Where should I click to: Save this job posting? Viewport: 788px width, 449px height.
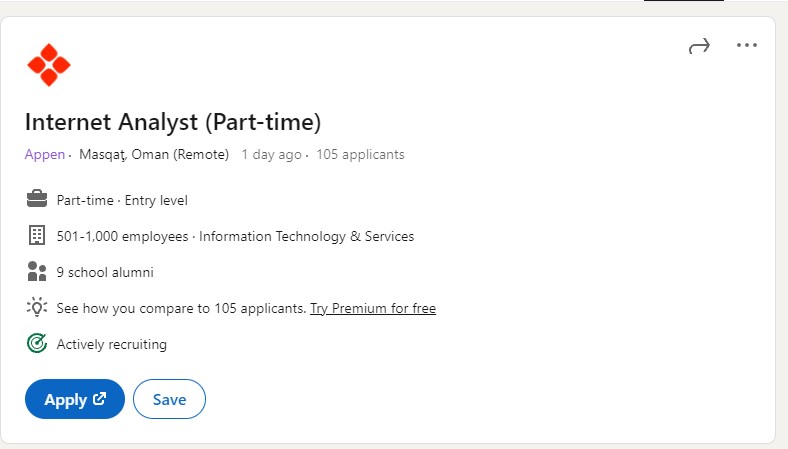169,399
